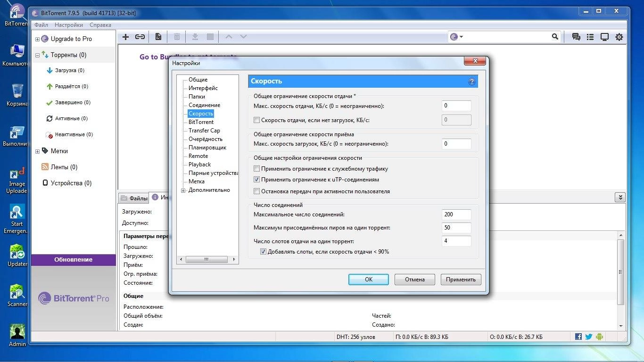The width and height of the screenshot is (644, 362).
Task: Select Общие in settings tree
Action: 198,80
